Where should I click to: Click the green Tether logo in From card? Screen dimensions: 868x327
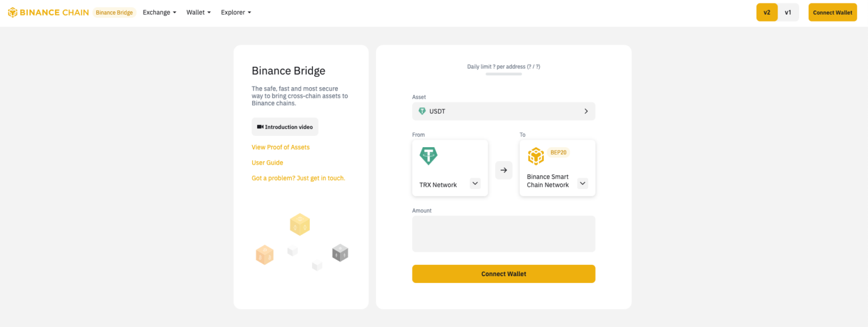(x=428, y=156)
